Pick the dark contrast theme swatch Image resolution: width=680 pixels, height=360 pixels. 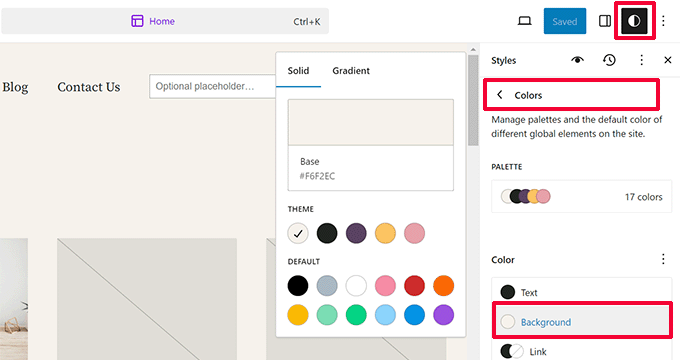[x=327, y=233]
